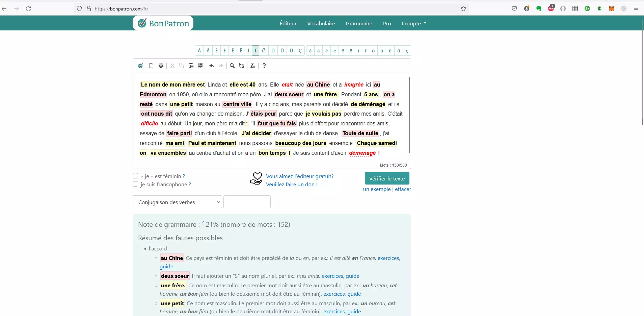Open Adblock Plus extension icon
The width and height of the screenshot is (644, 316).
pyautogui.click(x=551, y=8)
